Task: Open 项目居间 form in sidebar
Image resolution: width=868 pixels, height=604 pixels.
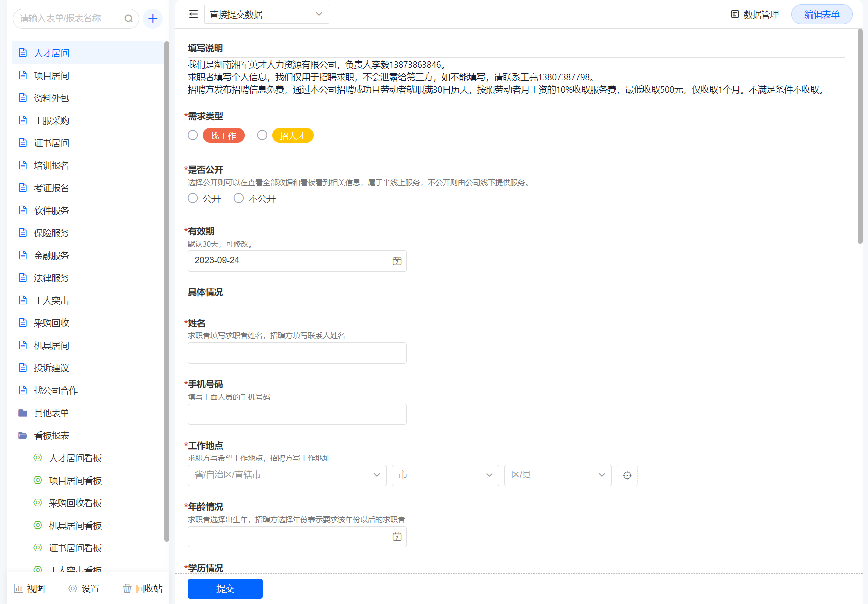Action: [51, 75]
